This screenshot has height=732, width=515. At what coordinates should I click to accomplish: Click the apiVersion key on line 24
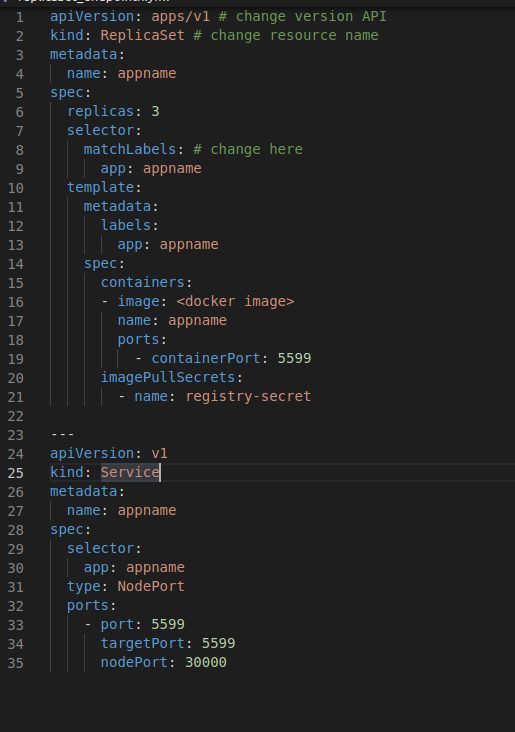coord(92,454)
